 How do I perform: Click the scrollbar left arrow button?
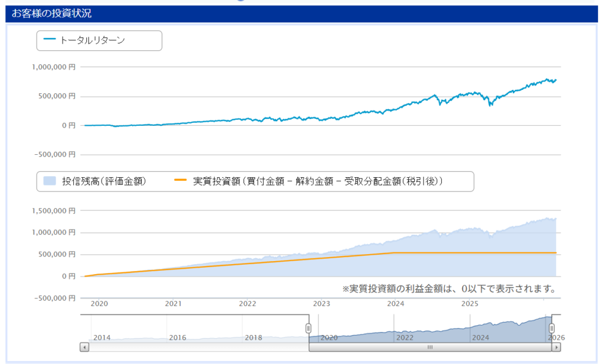[84, 347]
